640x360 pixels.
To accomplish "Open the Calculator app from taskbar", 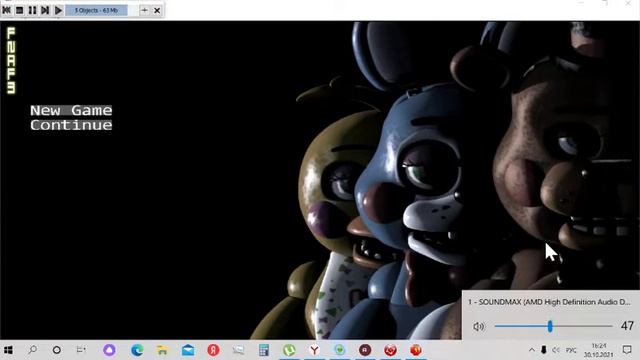I will click(264, 350).
